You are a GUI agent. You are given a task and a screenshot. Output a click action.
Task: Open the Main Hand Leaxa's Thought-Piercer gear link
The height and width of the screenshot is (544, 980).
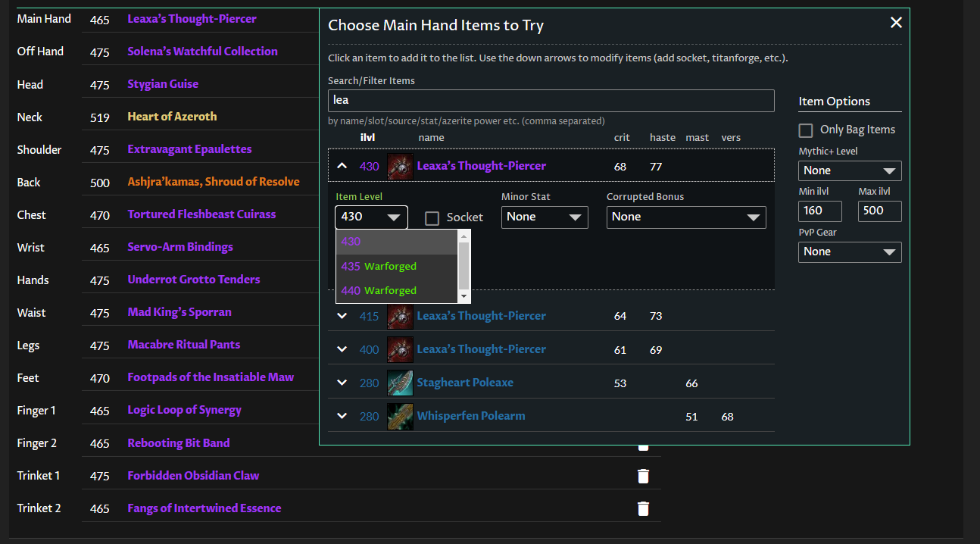click(x=192, y=18)
